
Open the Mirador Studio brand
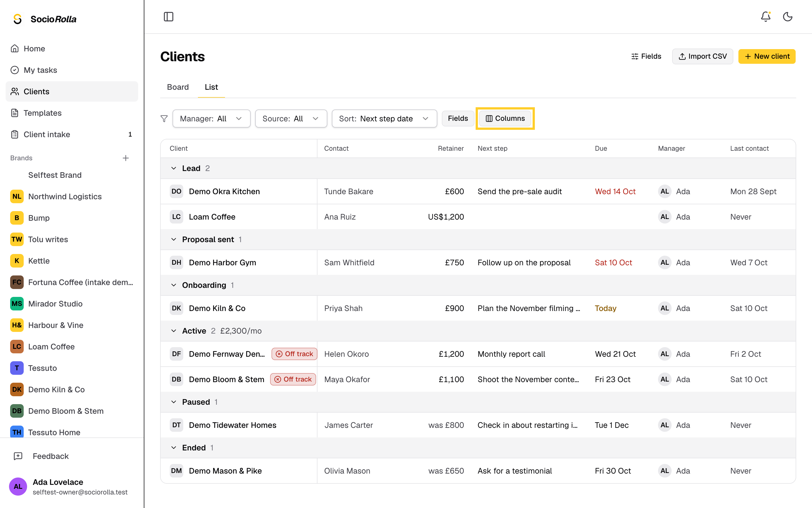[x=72, y=304]
